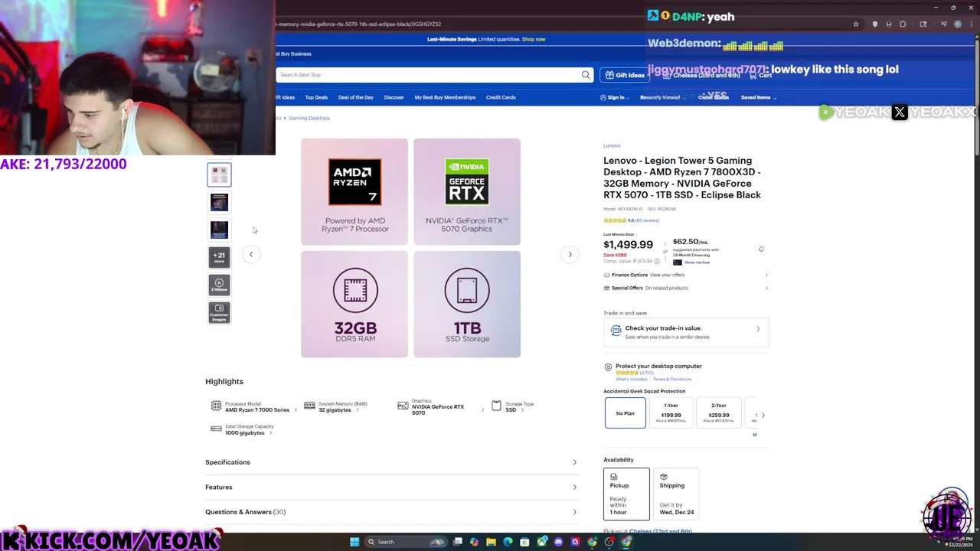The image size is (980, 551).
Task: Select the highlighted first product thumbnail
Action: click(219, 174)
